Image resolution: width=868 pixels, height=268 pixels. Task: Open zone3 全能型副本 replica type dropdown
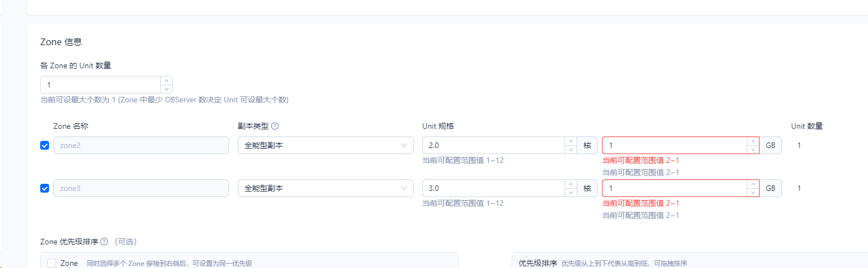pos(325,188)
